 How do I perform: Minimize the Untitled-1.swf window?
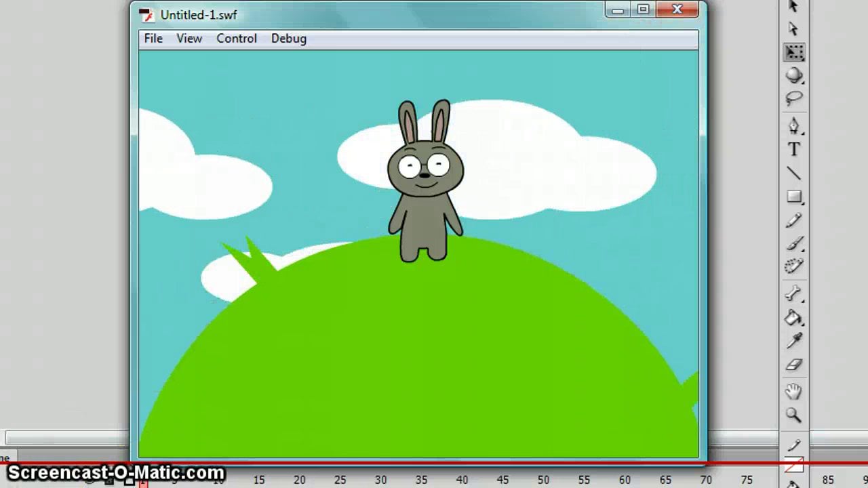point(618,9)
